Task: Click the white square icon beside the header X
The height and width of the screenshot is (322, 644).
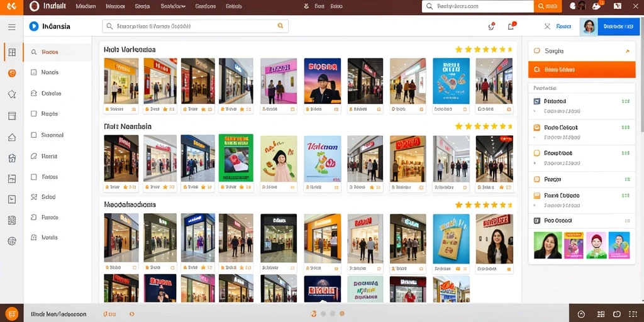Action: (618, 6)
